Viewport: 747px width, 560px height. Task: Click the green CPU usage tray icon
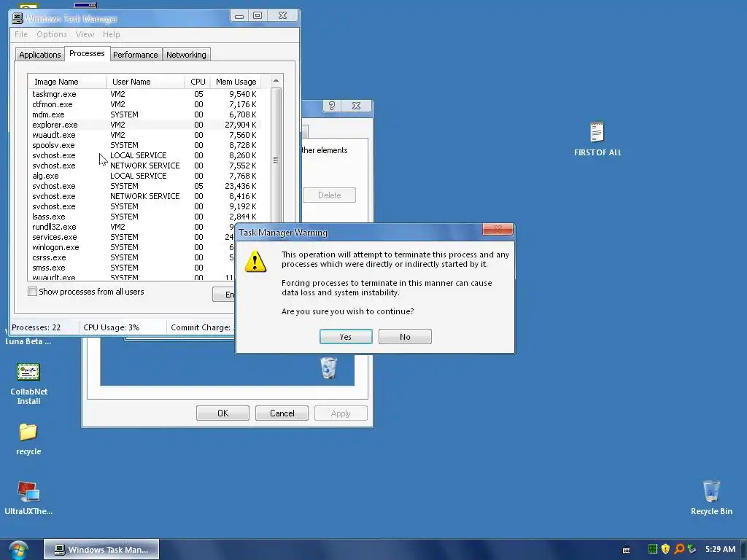click(653, 549)
